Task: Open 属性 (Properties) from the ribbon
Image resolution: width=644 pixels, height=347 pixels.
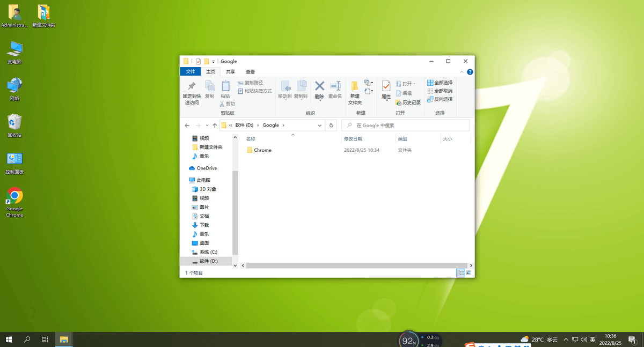Action: (x=386, y=87)
